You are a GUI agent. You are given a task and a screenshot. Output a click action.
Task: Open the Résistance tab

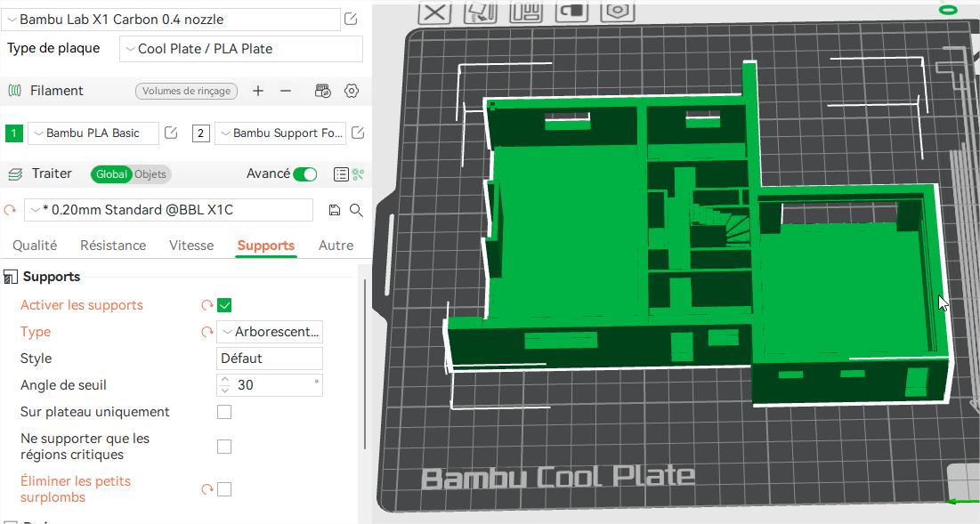[113, 246]
